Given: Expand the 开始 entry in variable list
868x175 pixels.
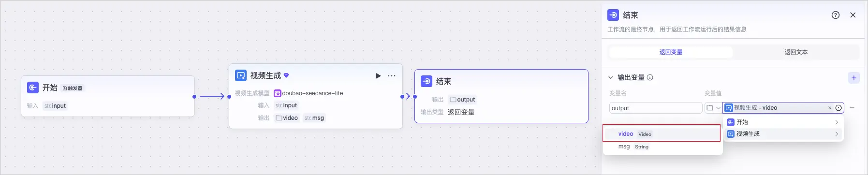Looking at the screenshot, I should pos(783,122).
